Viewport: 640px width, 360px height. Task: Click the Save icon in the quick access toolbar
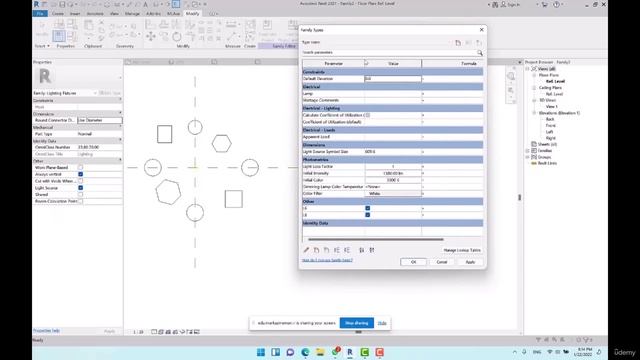pyautogui.click(x=62, y=4)
